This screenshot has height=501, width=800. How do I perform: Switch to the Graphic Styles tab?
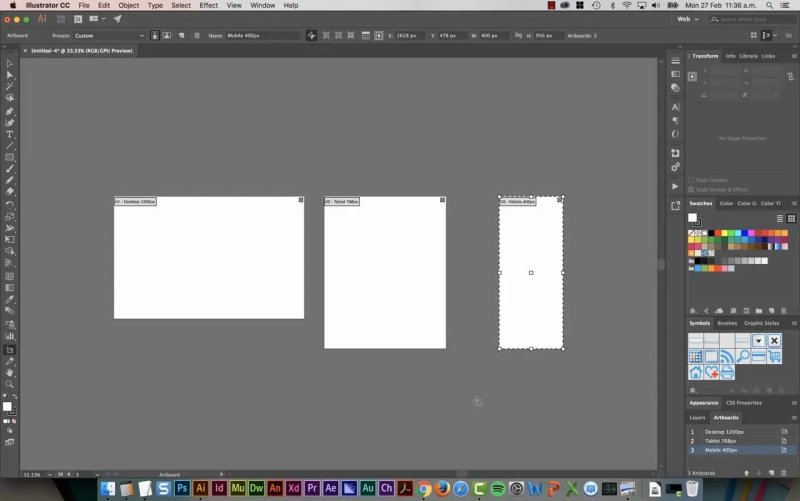(x=761, y=323)
